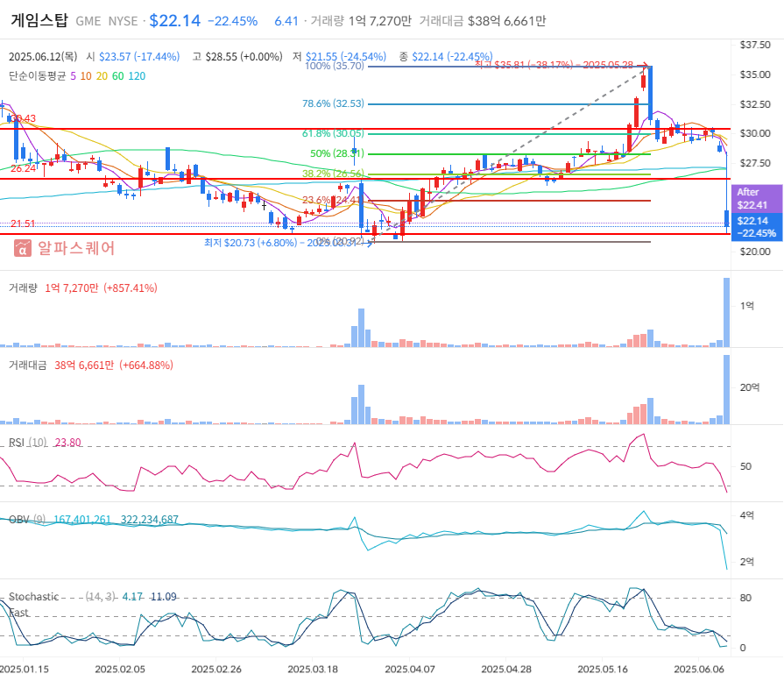The width and height of the screenshot is (784, 681).
Task: Click the Fibonacci 78.6% (32.53) label
Action: (x=333, y=103)
